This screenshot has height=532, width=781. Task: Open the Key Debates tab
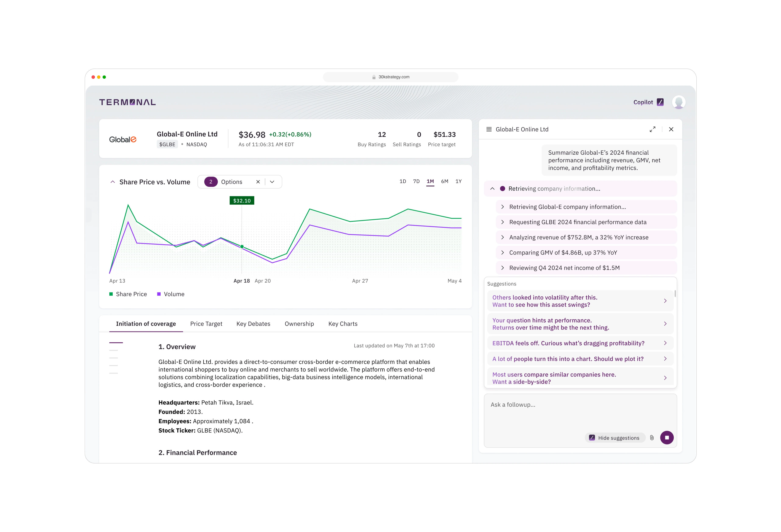pos(253,324)
